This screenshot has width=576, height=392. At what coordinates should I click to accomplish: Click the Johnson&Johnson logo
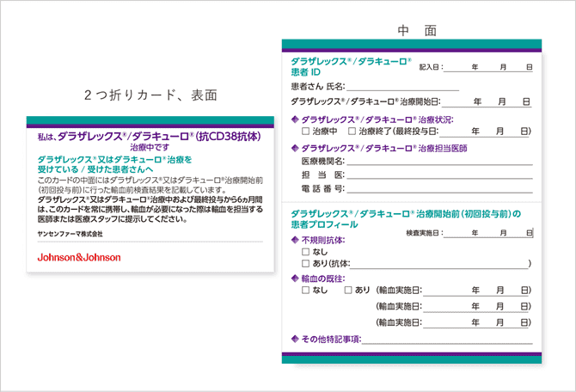(79, 257)
